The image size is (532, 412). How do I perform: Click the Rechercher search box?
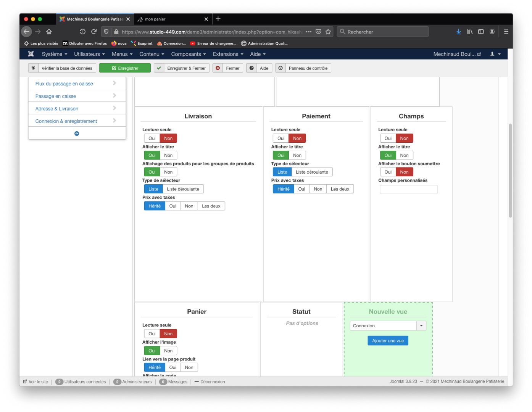pos(383,32)
